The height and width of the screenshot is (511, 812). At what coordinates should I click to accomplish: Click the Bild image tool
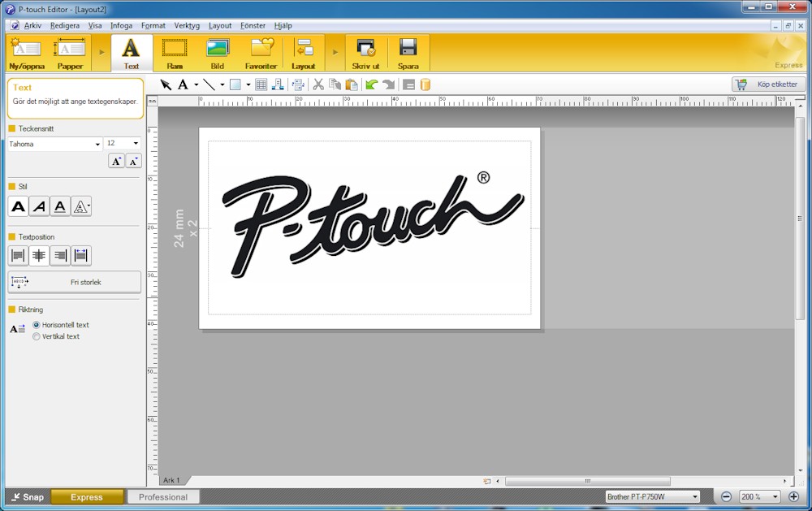tap(218, 53)
